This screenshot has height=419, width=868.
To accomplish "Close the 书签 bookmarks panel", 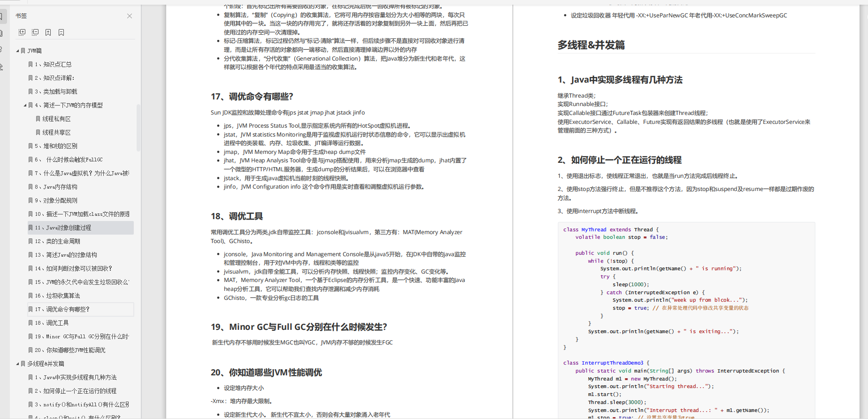I will [130, 16].
